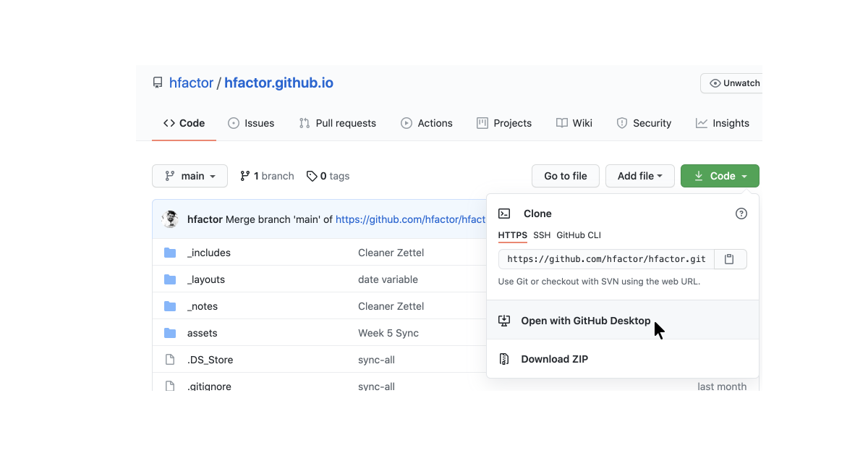Expand the main branch dropdown

point(190,176)
